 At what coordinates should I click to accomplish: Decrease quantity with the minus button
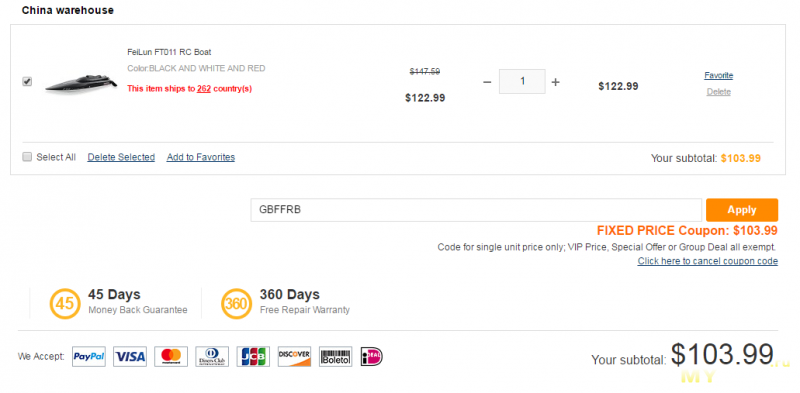pyautogui.click(x=487, y=82)
